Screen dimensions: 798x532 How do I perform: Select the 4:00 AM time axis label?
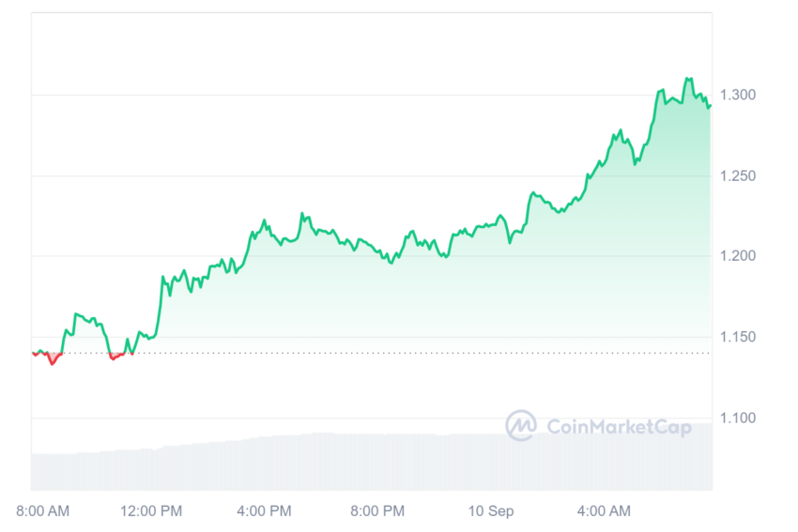[604, 510]
